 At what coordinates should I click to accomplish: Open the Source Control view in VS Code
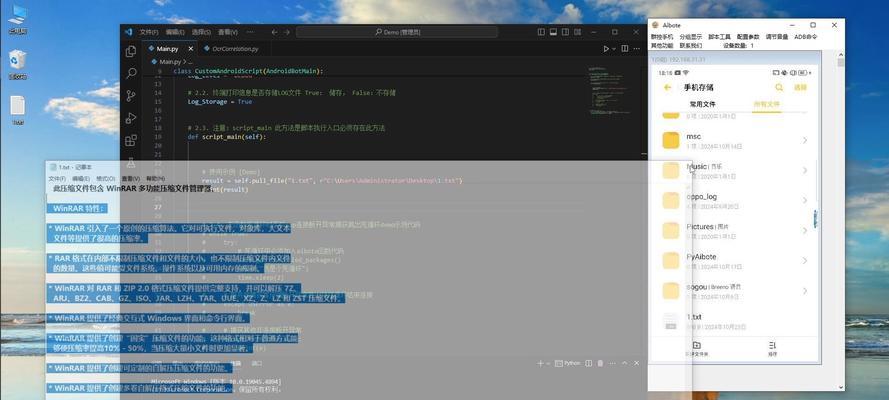click(x=131, y=95)
